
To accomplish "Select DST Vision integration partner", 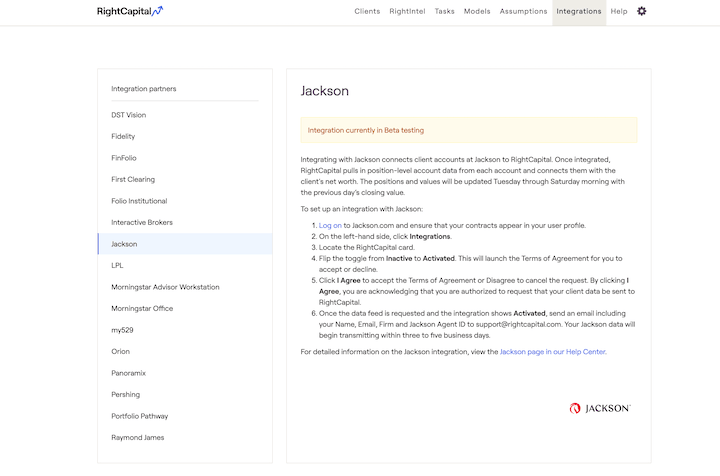I will coord(185,115).
